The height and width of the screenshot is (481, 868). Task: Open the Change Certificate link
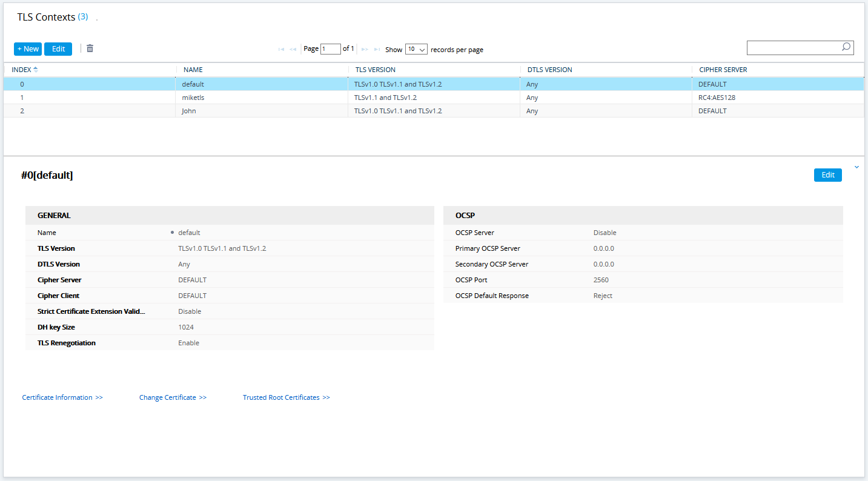[x=173, y=397]
